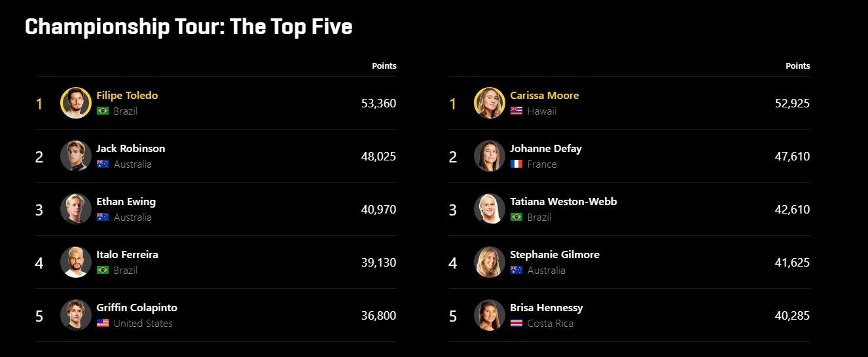Click Carissa Moore's gold-ringed avatar

coord(490,103)
